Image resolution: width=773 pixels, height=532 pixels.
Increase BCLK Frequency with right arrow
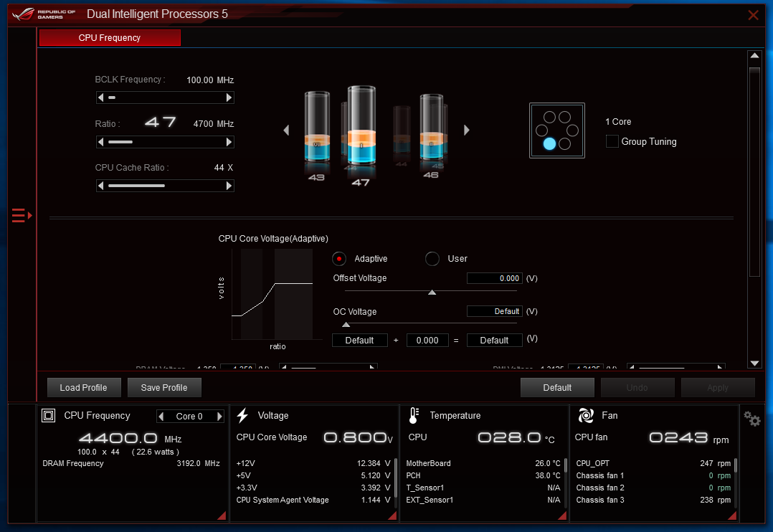pyautogui.click(x=229, y=98)
